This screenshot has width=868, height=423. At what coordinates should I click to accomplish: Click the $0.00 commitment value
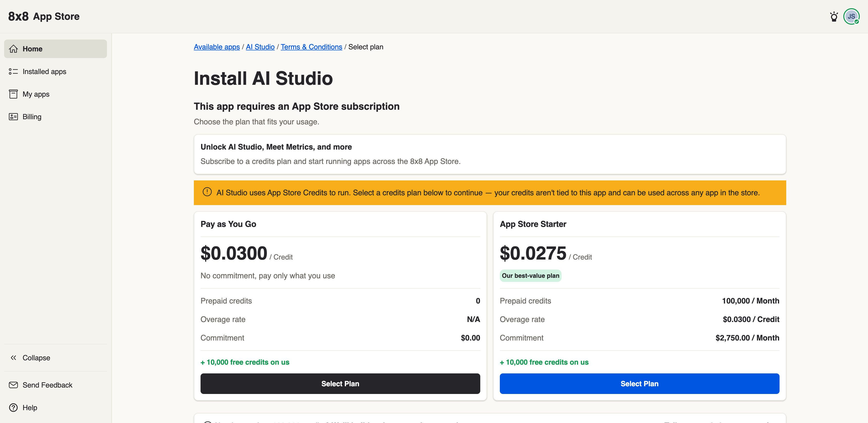471,338
